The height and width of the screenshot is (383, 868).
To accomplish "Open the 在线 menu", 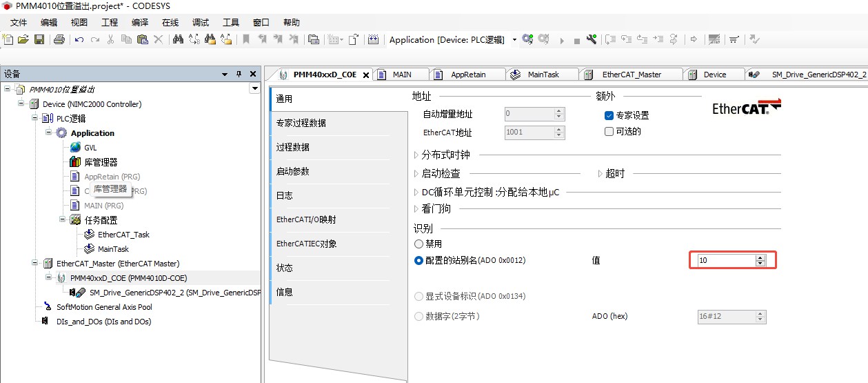I will coord(170,22).
